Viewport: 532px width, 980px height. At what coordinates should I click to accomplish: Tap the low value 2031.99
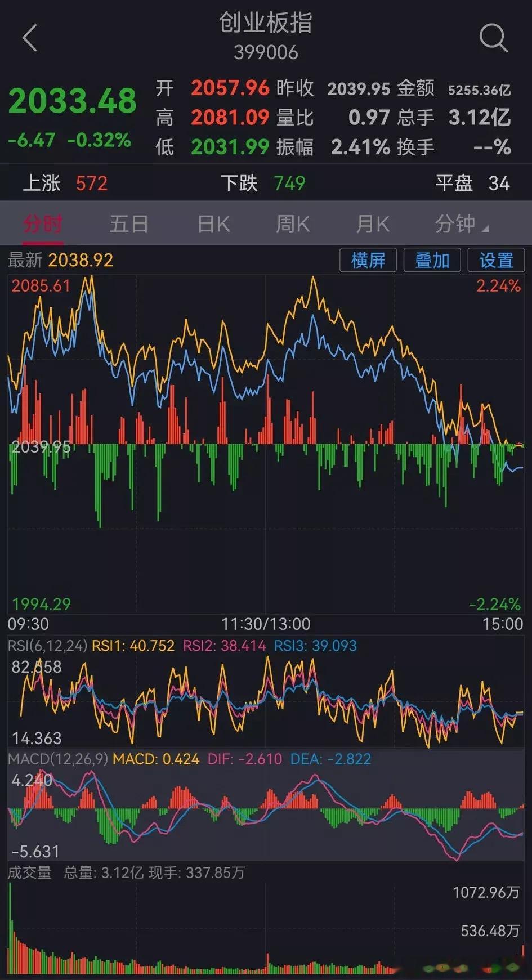tap(230, 147)
